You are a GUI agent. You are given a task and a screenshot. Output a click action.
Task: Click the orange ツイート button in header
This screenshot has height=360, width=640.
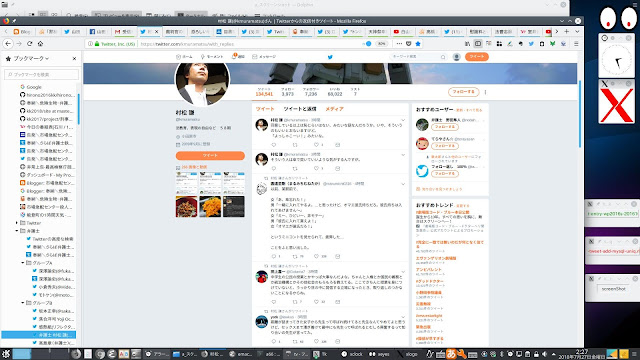[x=477, y=57]
